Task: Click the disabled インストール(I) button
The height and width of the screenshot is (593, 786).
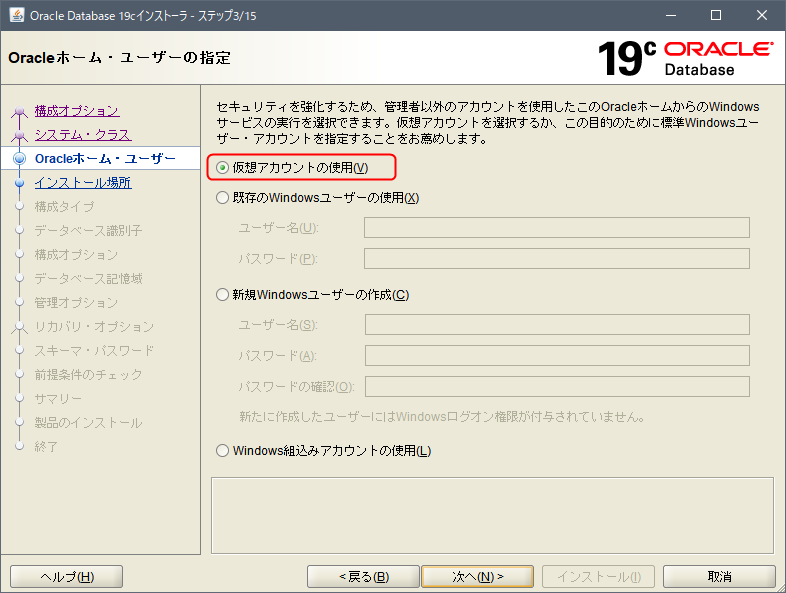Action: 599,576
